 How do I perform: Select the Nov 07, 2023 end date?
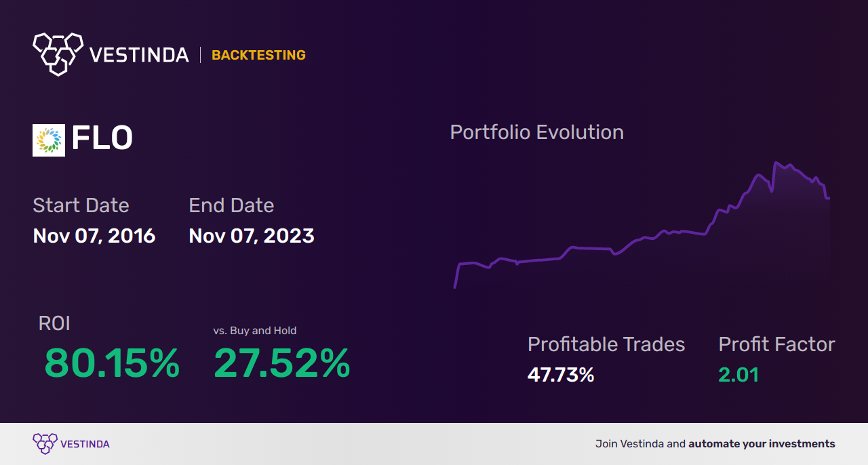(x=252, y=236)
